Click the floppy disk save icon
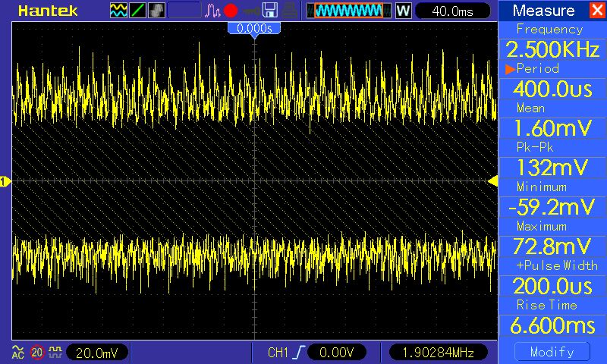The image size is (607, 364). (x=270, y=11)
